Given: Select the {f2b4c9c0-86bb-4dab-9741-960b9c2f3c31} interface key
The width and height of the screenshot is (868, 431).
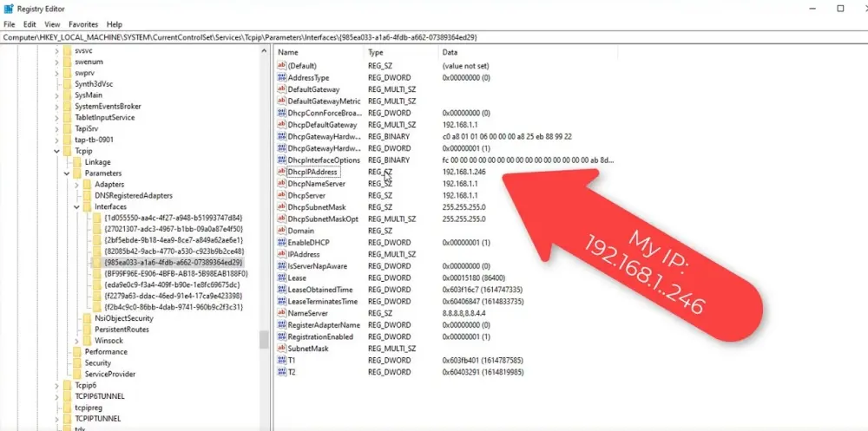Looking at the screenshot, I should [174, 306].
